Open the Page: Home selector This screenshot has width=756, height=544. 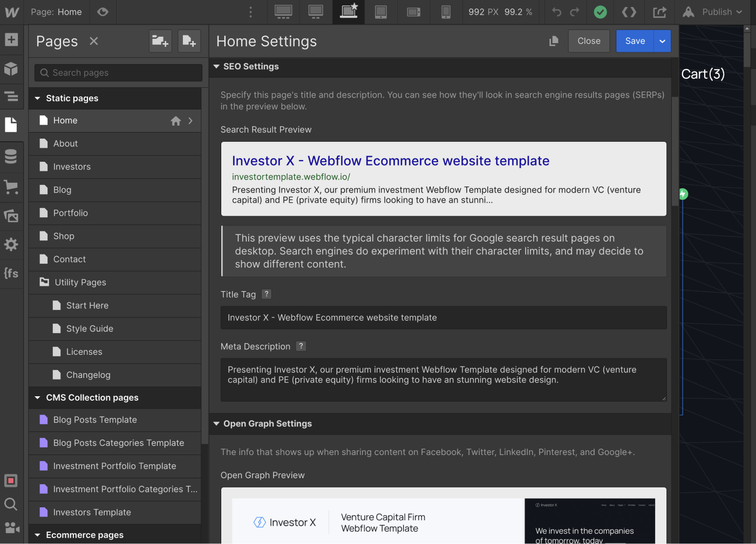click(56, 11)
